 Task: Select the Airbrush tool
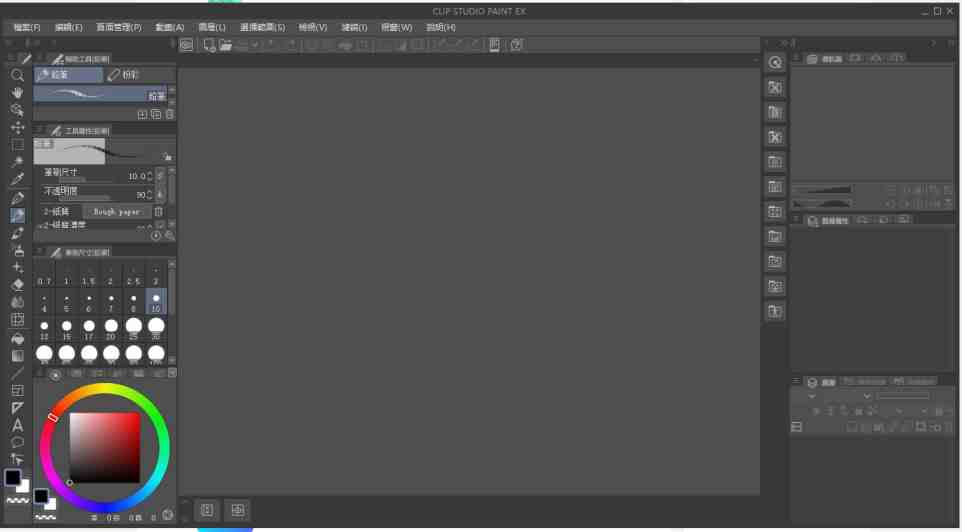[17, 250]
